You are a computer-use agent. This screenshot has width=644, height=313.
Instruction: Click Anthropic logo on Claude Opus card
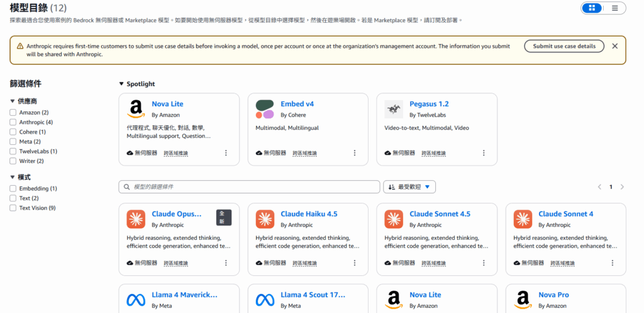tap(136, 219)
